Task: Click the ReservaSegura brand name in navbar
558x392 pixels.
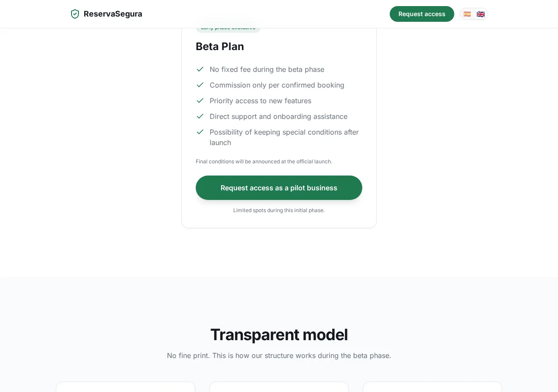Action: pos(113,14)
